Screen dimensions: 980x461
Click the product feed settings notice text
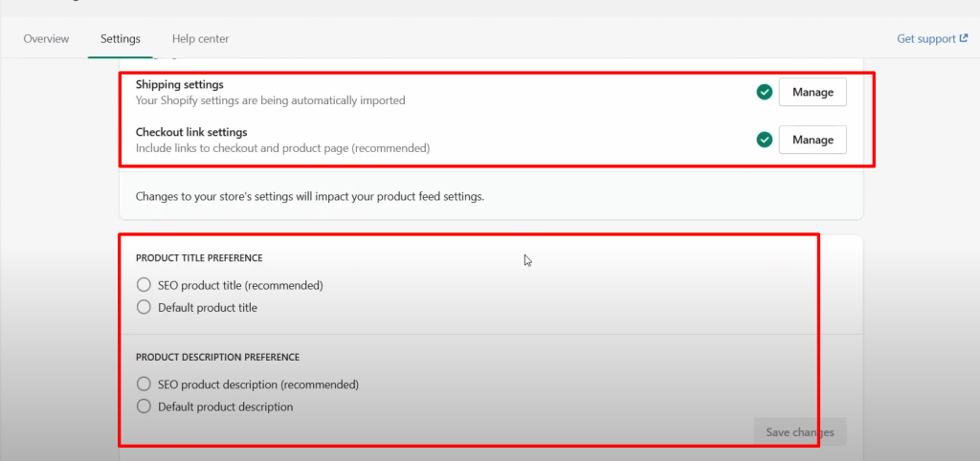coord(310,197)
